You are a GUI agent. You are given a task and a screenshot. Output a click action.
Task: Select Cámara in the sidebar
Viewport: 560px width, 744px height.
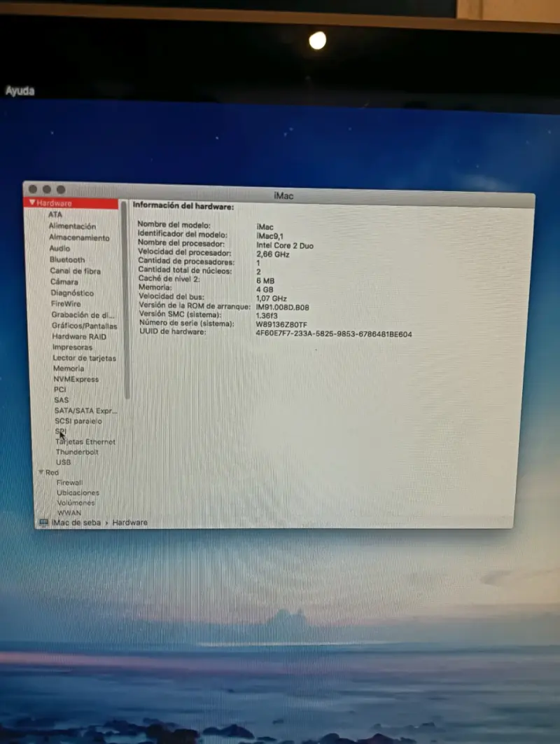point(64,282)
